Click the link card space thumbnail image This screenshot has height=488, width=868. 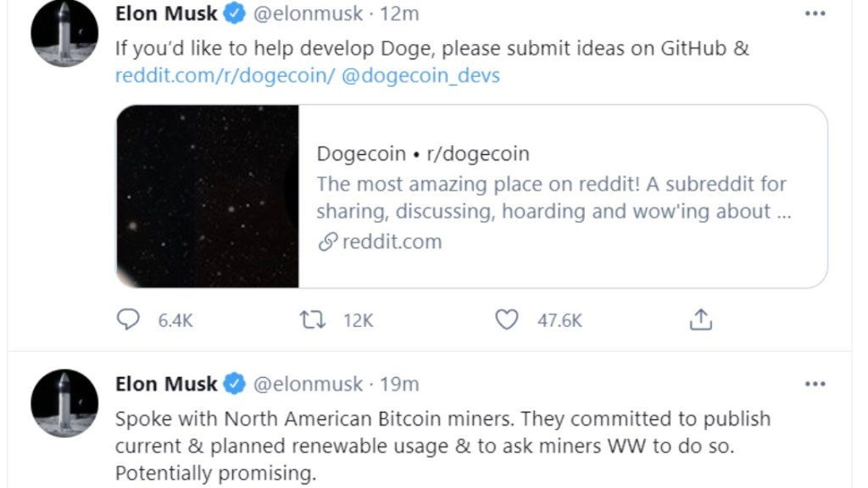[x=208, y=196]
